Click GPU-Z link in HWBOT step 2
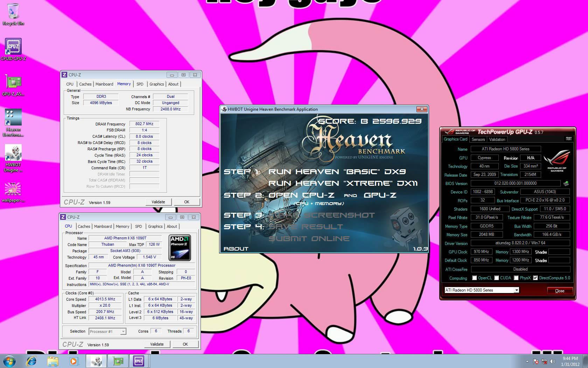The height and width of the screenshot is (368, 588). coord(380,195)
